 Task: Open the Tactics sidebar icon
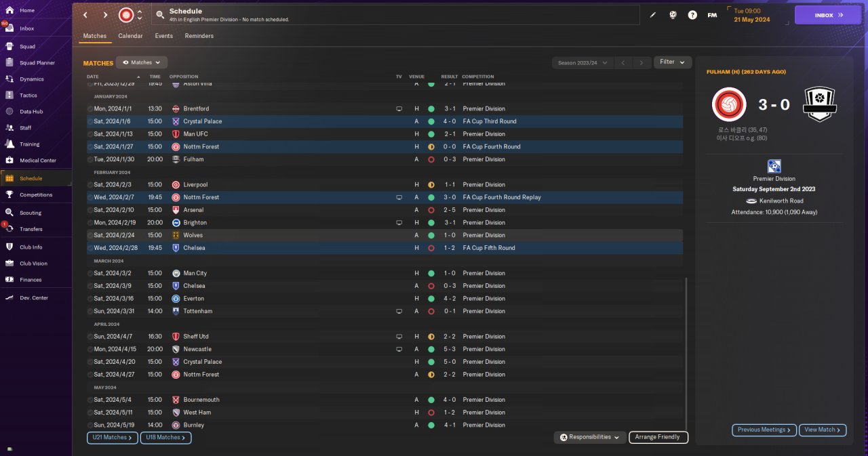[9, 96]
